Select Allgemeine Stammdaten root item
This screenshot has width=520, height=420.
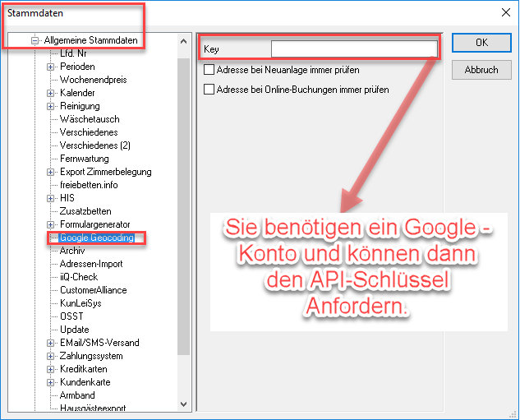90,40
